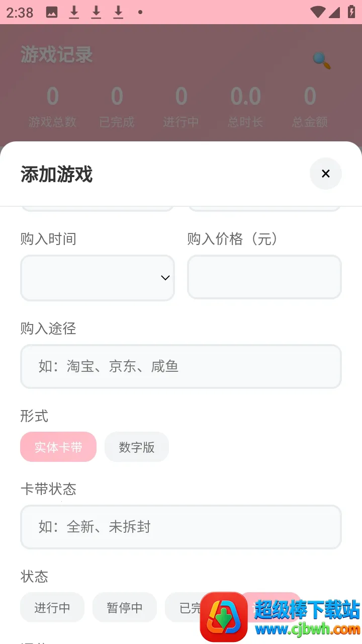Tap the picture icon in status bar
Screen dimensions: 362x644
click(51, 12)
